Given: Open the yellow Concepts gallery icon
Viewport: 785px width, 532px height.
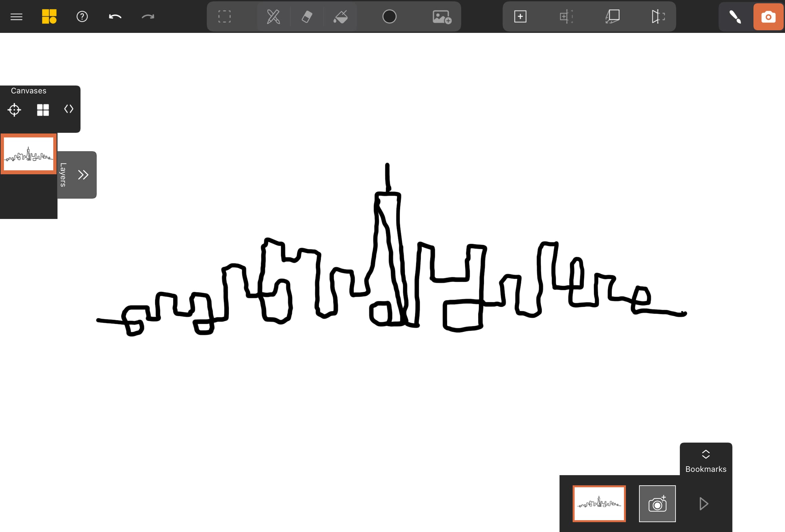Looking at the screenshot, I should coord(49,16).
